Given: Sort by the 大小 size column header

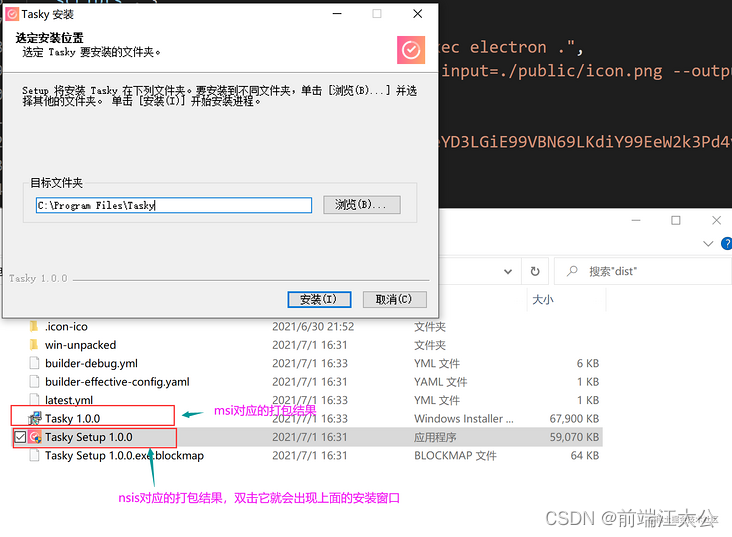Looking at the screenshot, I should pos(543,300).
